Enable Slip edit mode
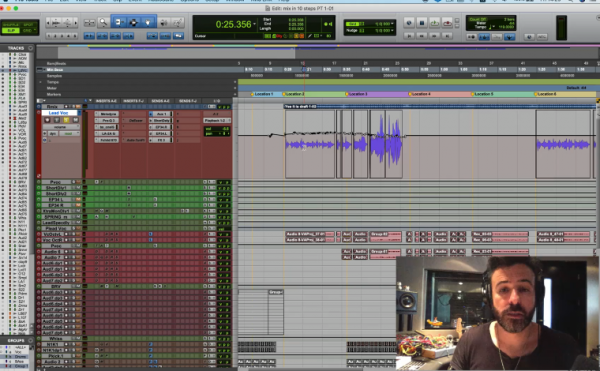 (x=11, y=31)
